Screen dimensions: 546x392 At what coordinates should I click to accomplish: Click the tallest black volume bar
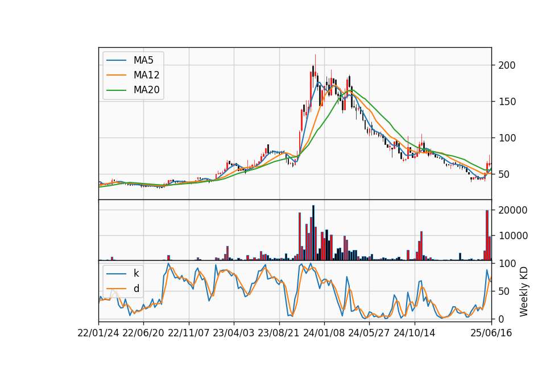pos(313,233)
